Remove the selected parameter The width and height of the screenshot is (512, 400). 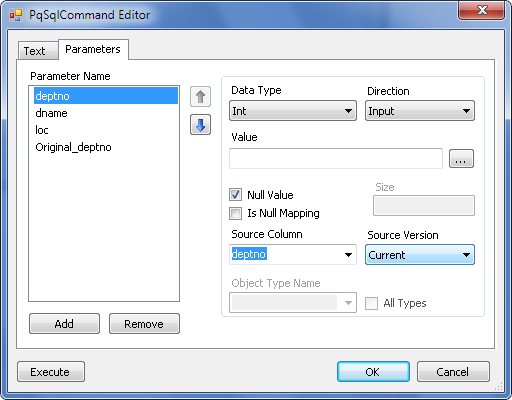[x=144, y=324]
